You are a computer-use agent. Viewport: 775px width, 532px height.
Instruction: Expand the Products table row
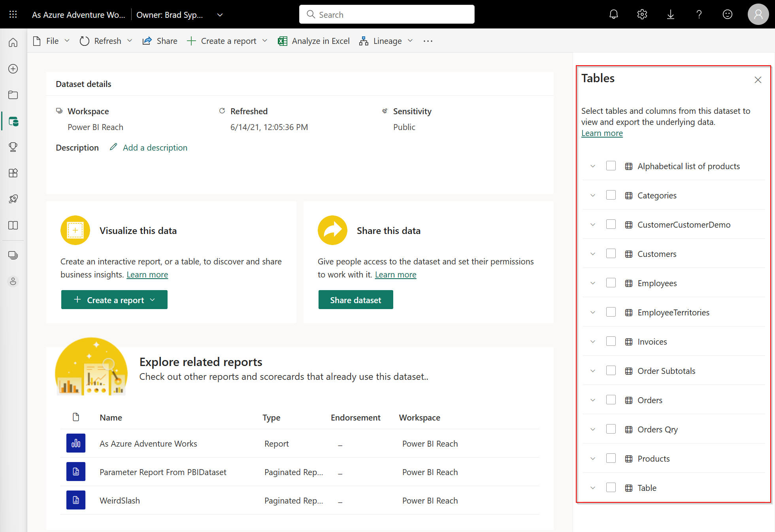point(593,458)
